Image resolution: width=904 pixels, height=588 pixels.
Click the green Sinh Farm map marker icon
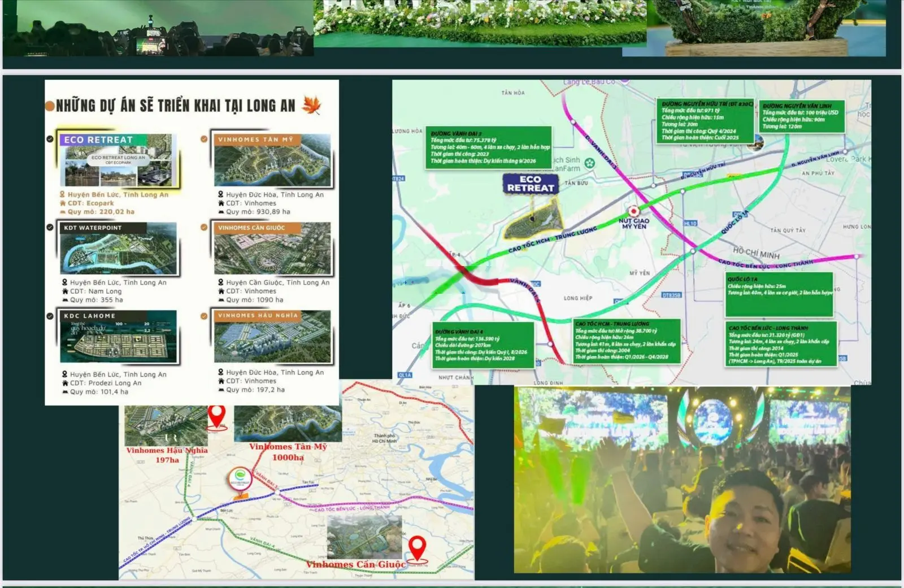[590, 163]
